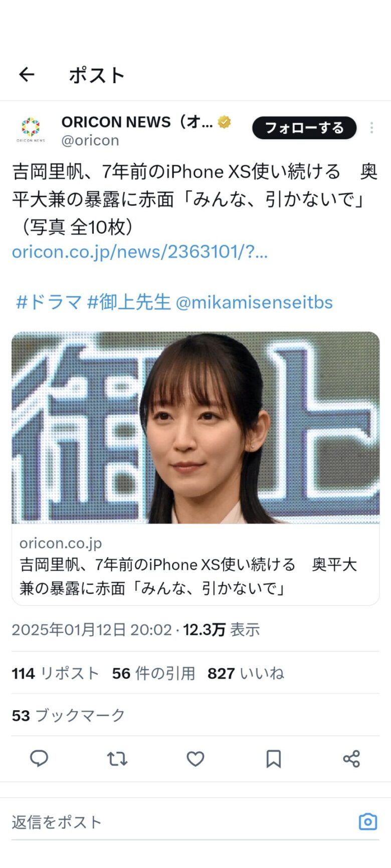This screenshot has width=391, height=868.
Task: Tap the back arrow icon
Action: coord(27,75)
